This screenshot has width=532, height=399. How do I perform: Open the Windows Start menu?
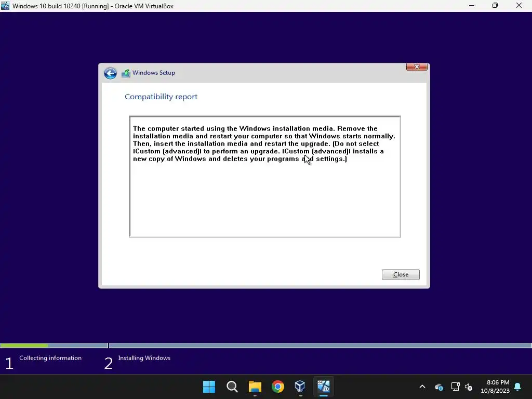coord(209,387)
